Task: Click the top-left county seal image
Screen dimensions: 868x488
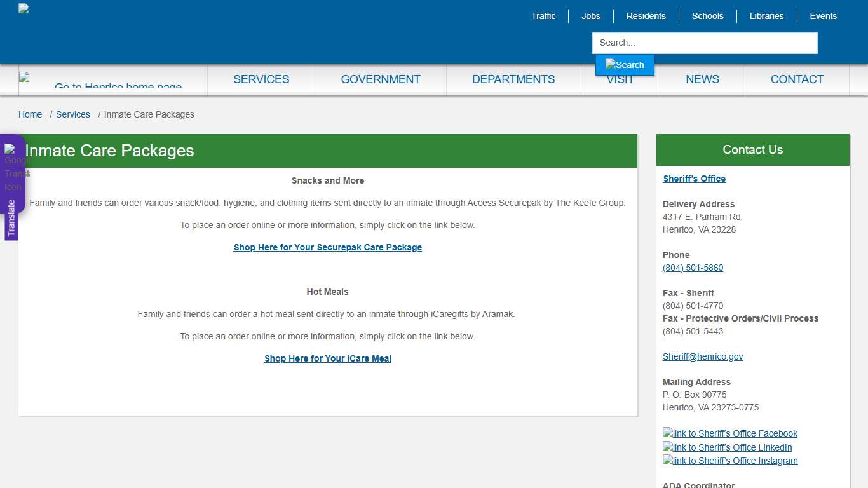Action: click(x=22, y=9)
